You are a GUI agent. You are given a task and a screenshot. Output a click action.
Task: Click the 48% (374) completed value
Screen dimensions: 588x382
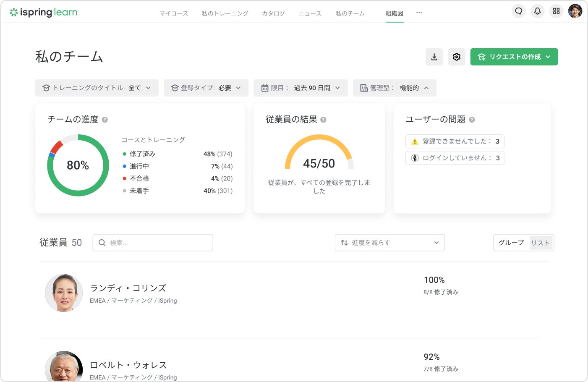click(x=218, y=154)
